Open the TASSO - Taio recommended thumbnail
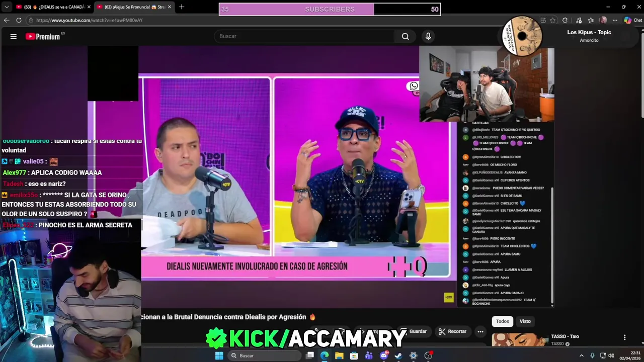This screenshot has height=362, width=644. click(519, 340)
